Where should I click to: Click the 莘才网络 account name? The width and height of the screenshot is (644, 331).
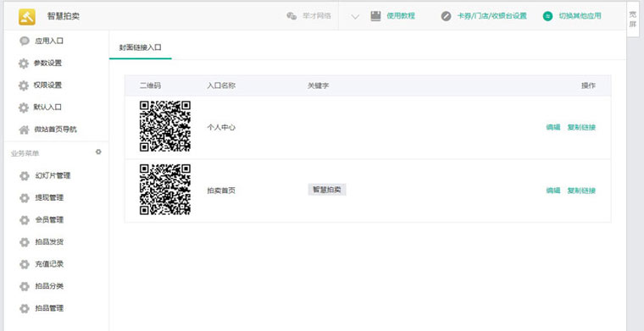(317, 16)
